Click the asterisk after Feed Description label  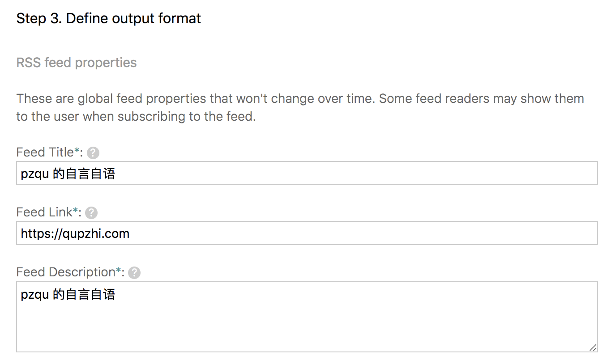pyautogui.click(x=118, y=271)
